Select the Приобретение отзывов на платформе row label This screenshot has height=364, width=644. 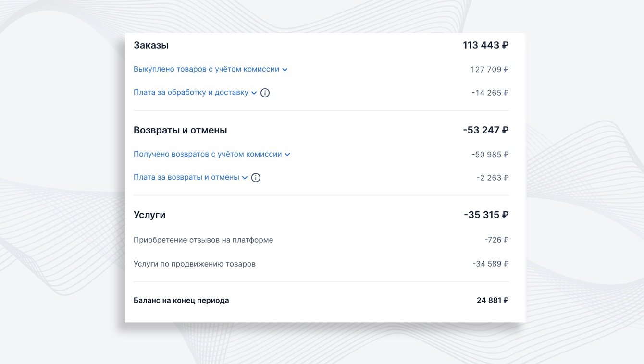coord(203,240)
